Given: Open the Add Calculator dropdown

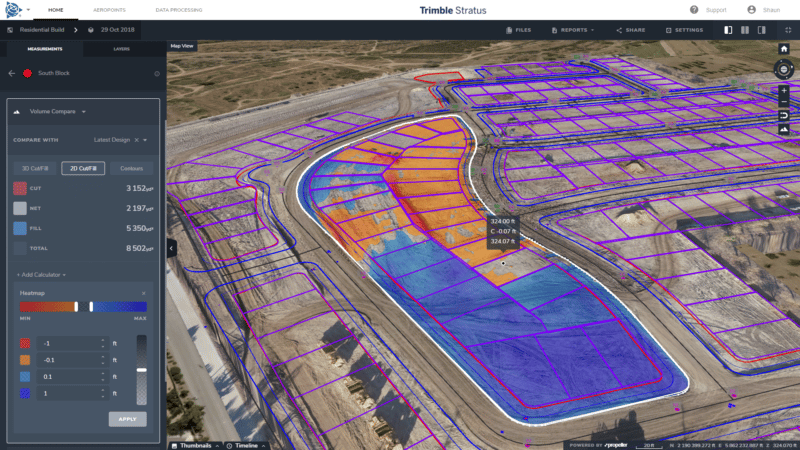Looking at the screenshot, I should coord(42,273).
